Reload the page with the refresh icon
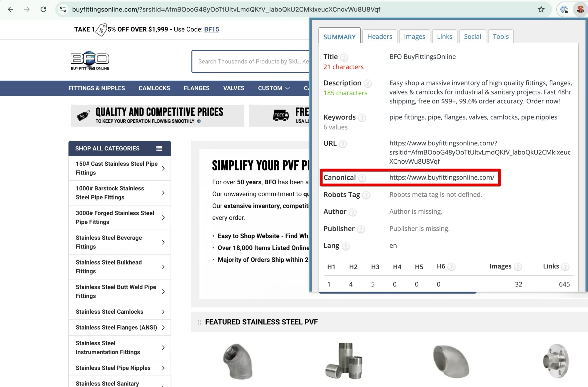 [x=43, y=9]
